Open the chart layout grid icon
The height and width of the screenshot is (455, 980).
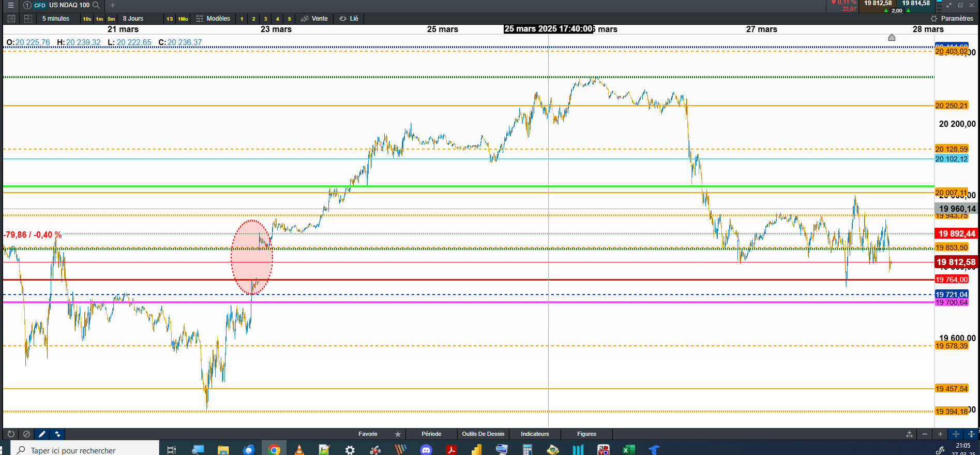(28, 19)
